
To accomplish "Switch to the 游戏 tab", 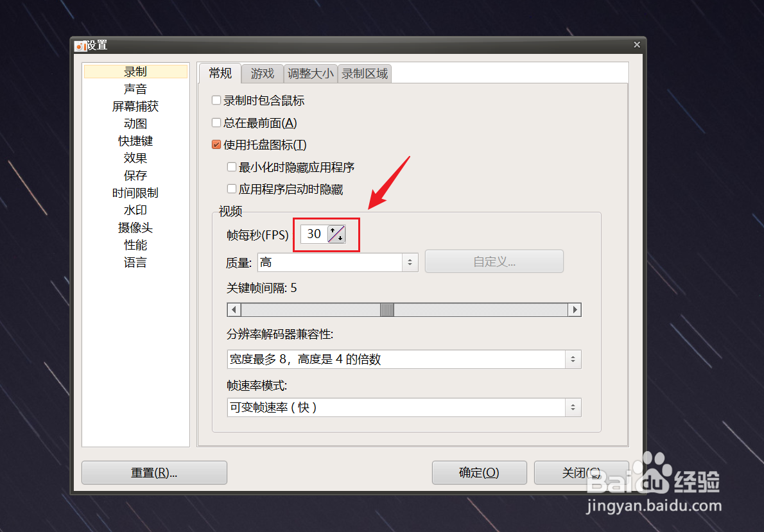I will click(x=263, y=74).
